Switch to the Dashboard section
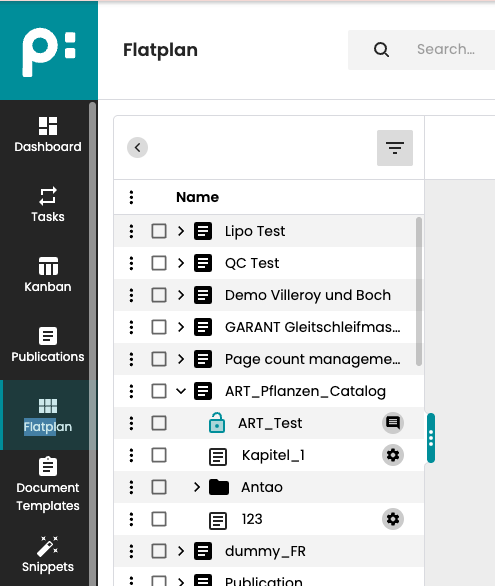495x586 pixels. (48, 135)
